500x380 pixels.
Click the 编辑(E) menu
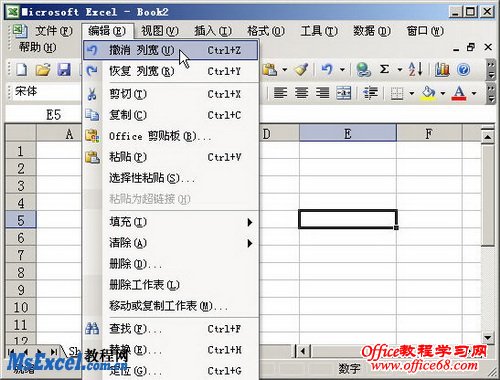pos(107,31)
